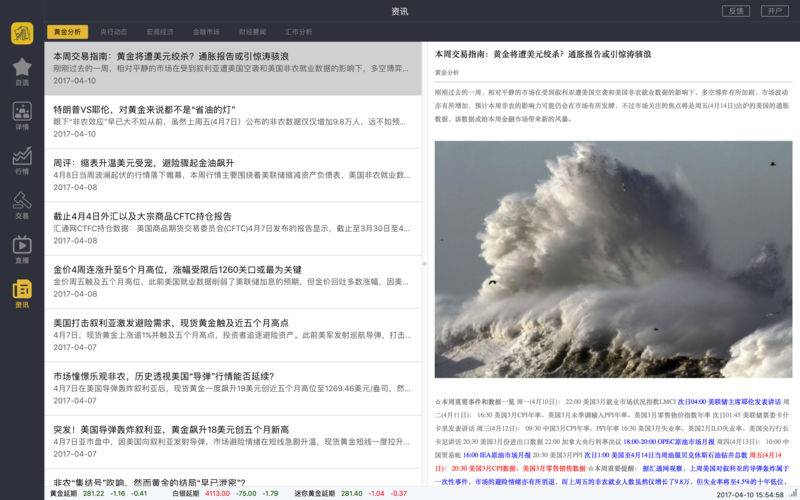Switch to the 央行动态 tab

click(x=113, y=32)
